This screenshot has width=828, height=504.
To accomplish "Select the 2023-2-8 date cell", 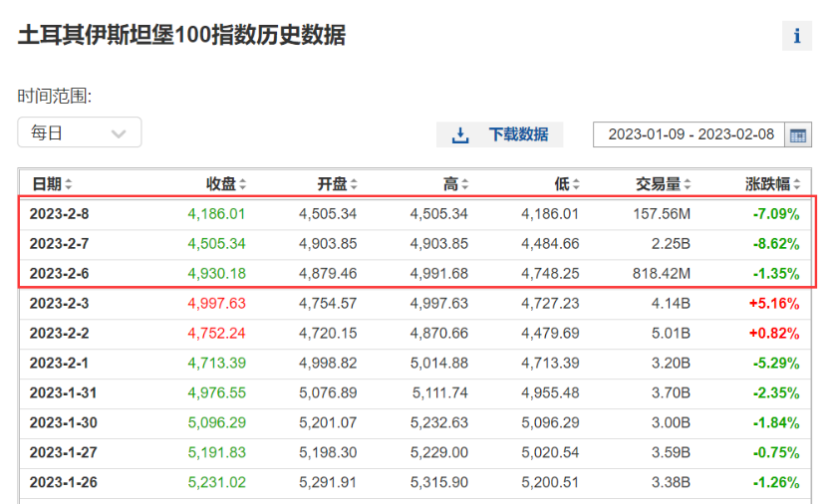I will point(59,214).
